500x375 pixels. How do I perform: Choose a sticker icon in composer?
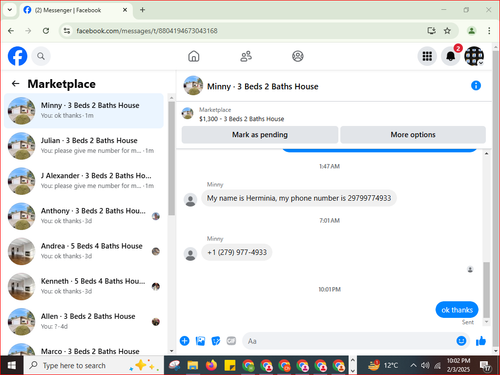coord(216,341)
